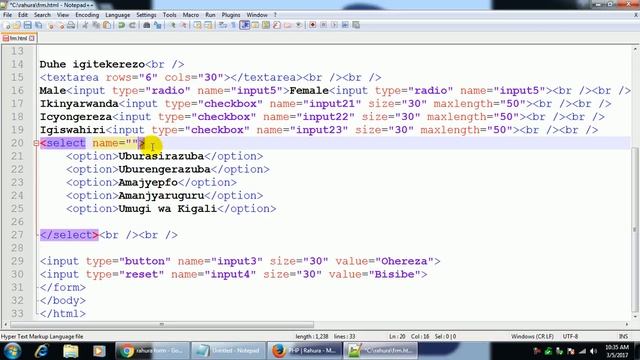
Task: Toggle Show All Characters icon
Action: tap(233, 25)
